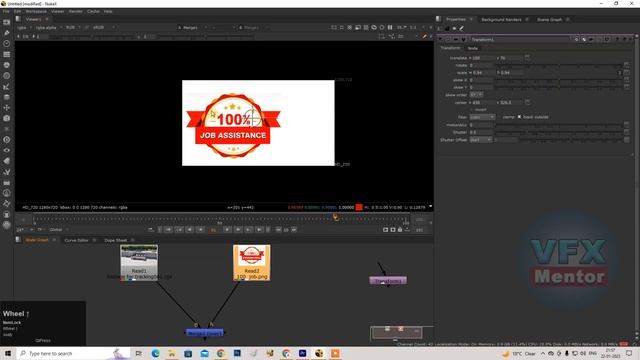Click the viewer pause updates icon
The image size is (640, 360).
tap(390, 27)
